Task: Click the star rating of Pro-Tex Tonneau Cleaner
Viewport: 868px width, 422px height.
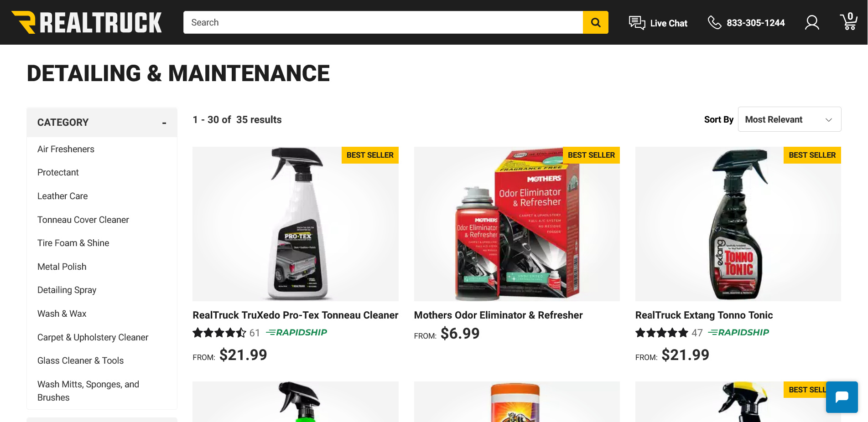Action: (219, 333)
